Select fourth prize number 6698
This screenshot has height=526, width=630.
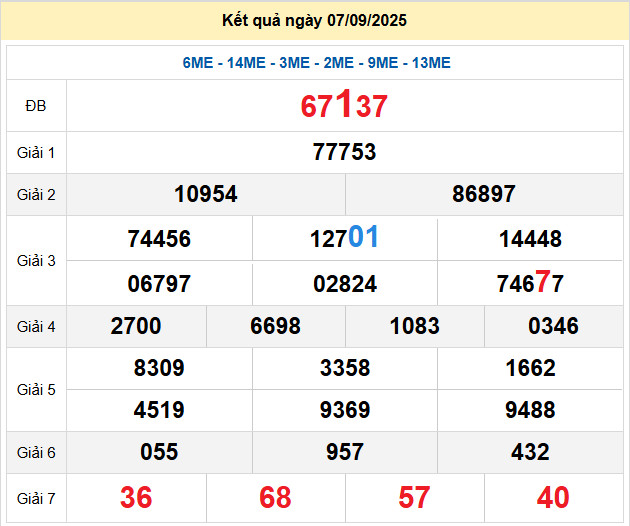275,326
